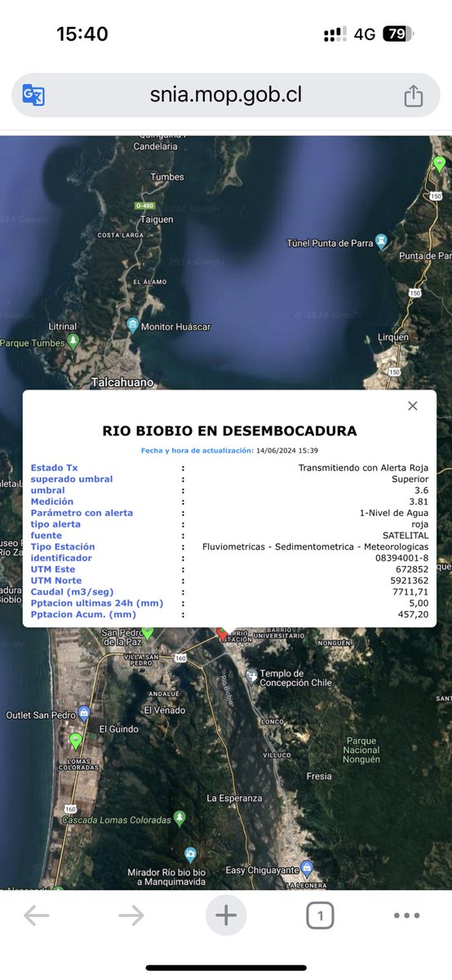Tap the Tumbes map label
Screen dimensions: 452x980
click(x=167, y=176)
